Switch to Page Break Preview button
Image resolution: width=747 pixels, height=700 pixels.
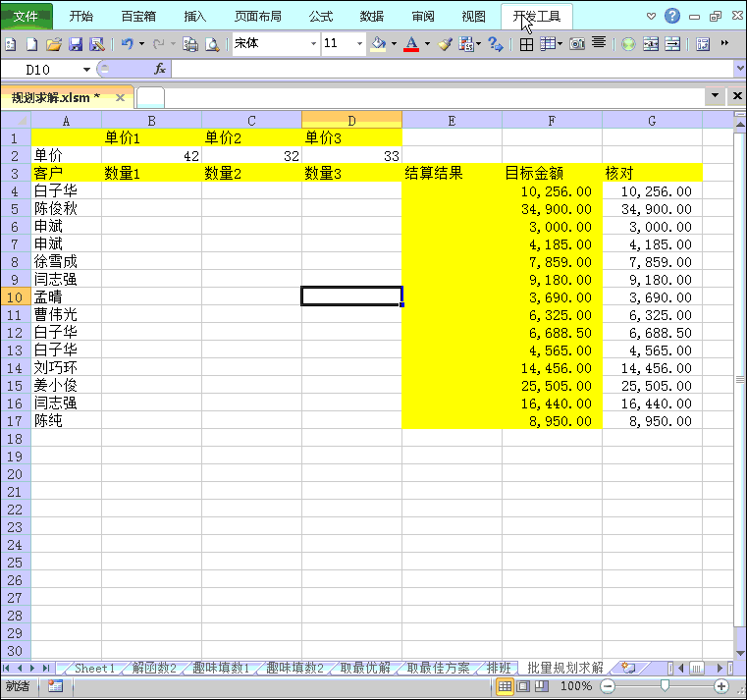click(x=541, y=686)
